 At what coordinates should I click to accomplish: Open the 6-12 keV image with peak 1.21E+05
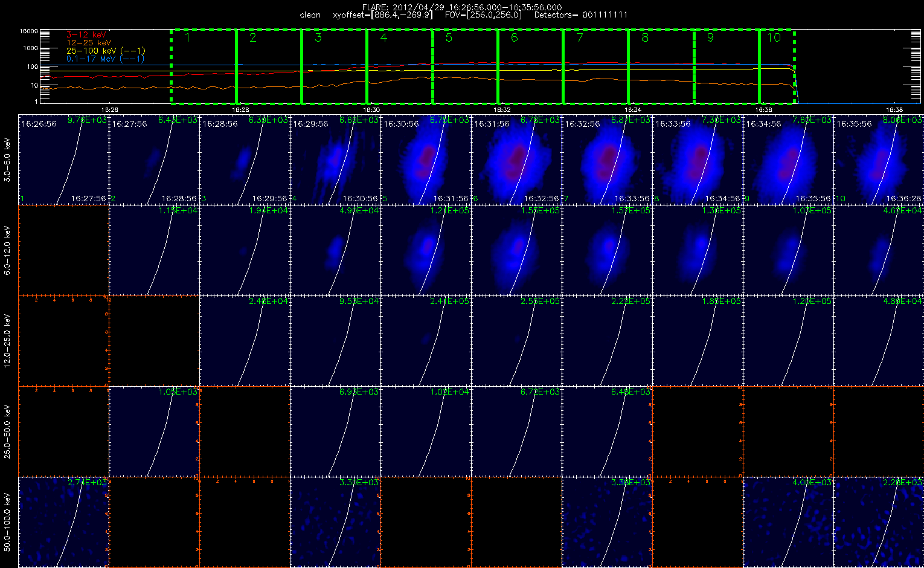click(426, 250)
